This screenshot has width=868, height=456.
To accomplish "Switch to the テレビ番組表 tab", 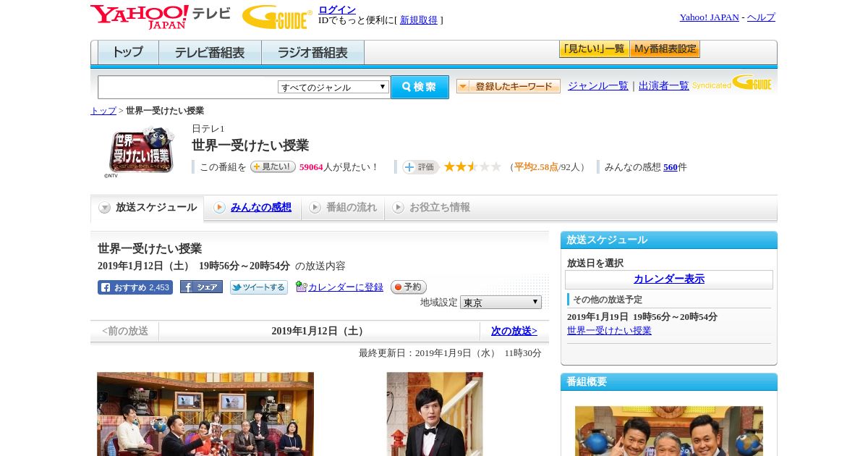I will [x=210, y=53].
